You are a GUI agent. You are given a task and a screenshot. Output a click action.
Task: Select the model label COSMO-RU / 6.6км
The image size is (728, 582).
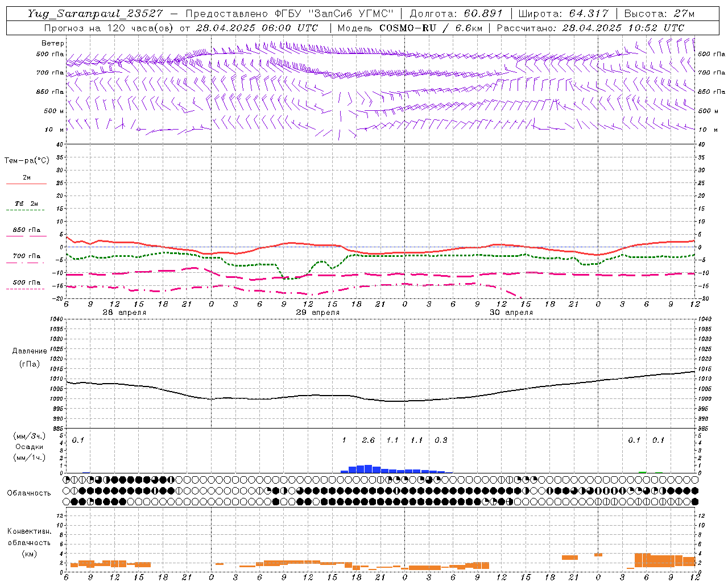pos(431,28)
